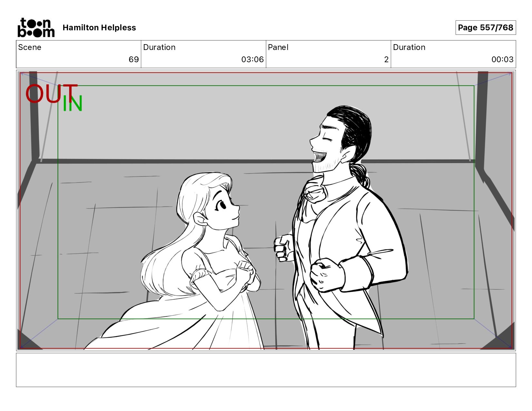532x411 pixels.
Task: Click the panel duration value 00:03
Action: coord(502,59)
